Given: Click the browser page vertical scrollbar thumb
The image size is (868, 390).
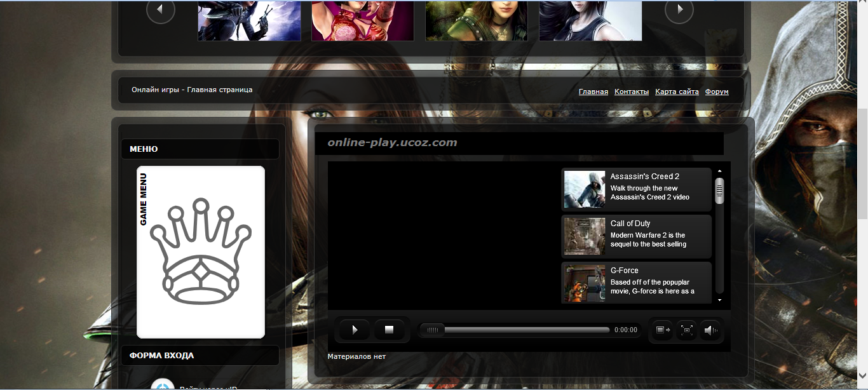Looking at the screenshot, I should click(x=862, y=164).
